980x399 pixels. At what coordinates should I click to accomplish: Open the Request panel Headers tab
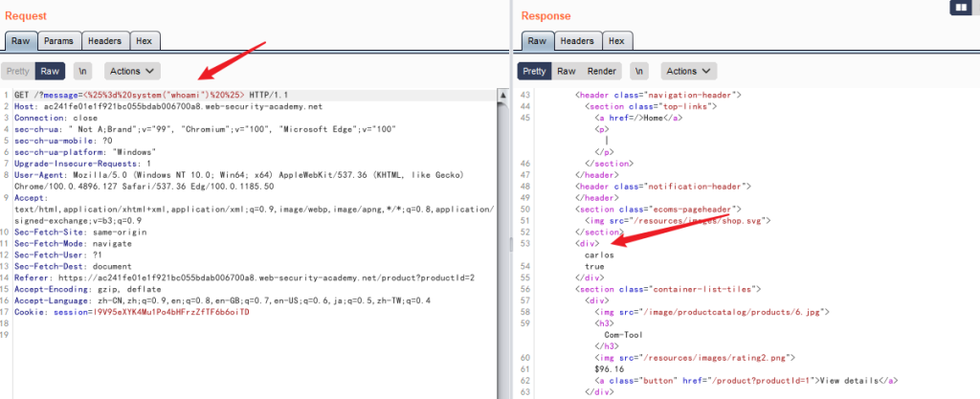coord(103,41)
